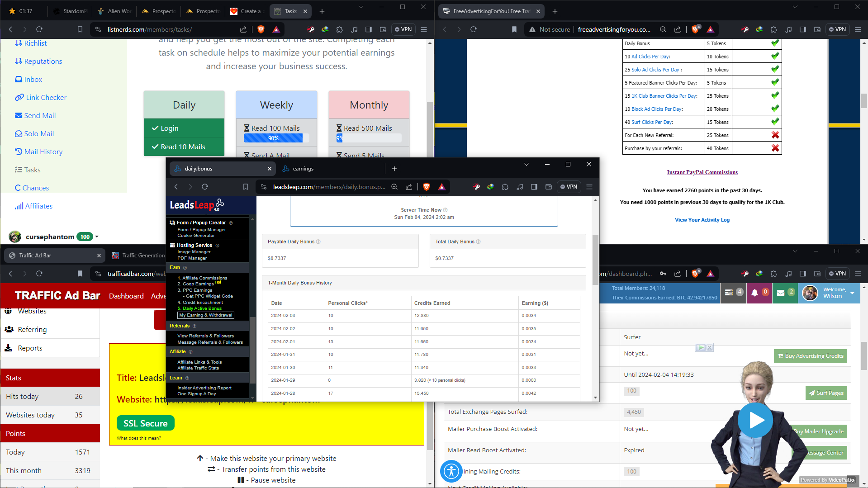Click the completed Read 10 Mails task
The image size is (868, 488).
(184, 147)
